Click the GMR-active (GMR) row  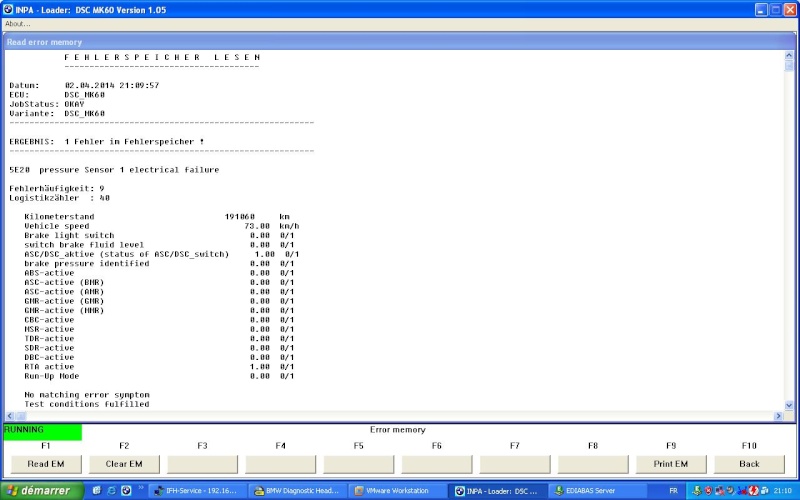(159, 301)
